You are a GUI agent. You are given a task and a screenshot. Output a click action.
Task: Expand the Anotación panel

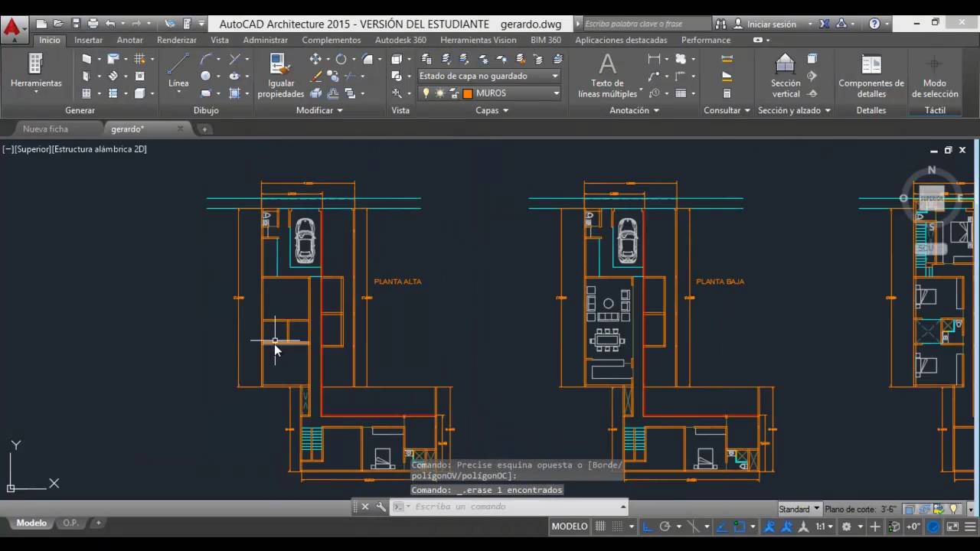pos(635,110)
